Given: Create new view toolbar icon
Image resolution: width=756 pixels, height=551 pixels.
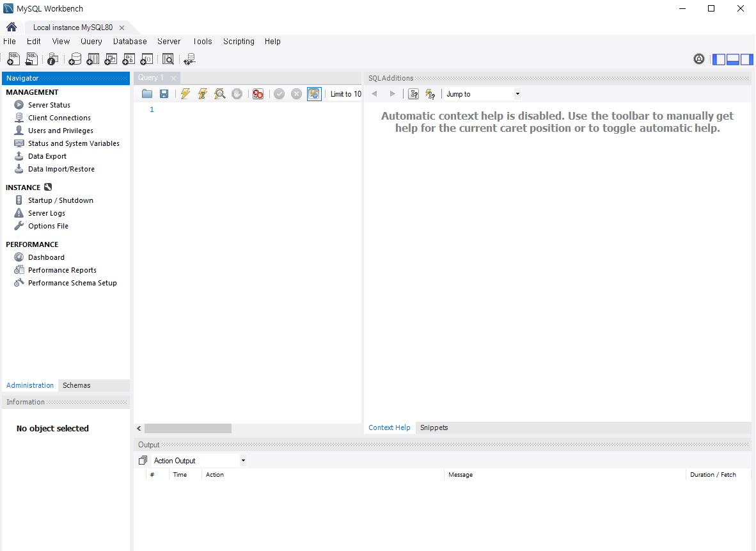Looking at the screenshot, I should [111, 59].
